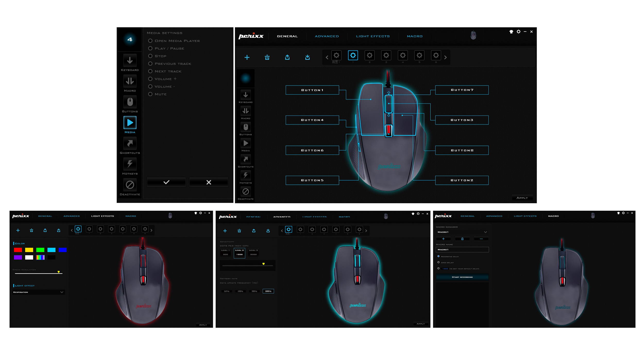
Task: Switch to the Advanced tab
Action: tap(326, 36)
